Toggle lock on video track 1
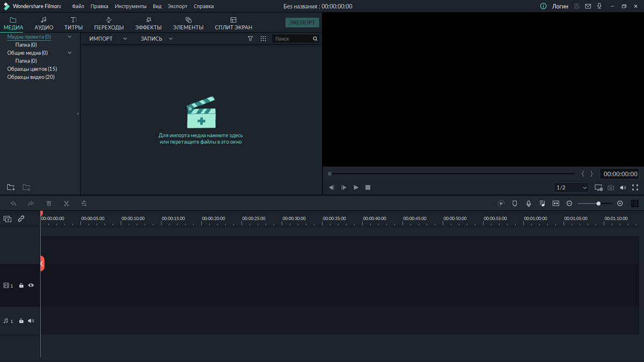Image resolution: width=644 pixels, height=362 pixels. [21, 286]
